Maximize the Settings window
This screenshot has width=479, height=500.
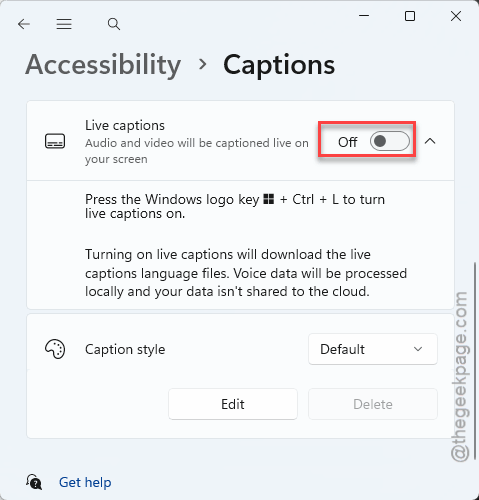(x=410, y=16)
